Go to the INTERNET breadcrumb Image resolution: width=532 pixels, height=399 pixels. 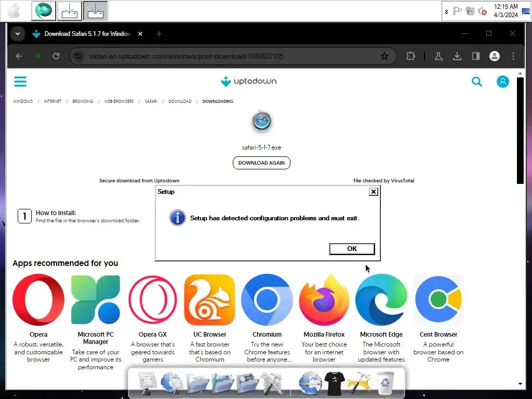(x=52, y=101)
